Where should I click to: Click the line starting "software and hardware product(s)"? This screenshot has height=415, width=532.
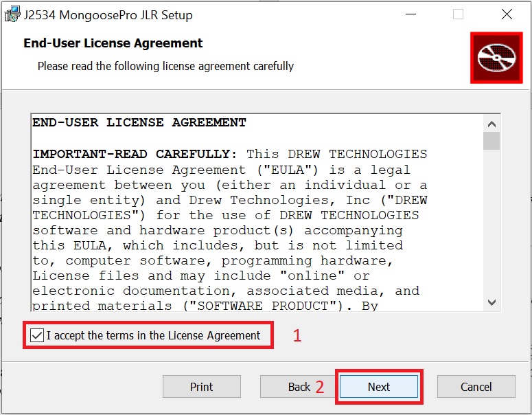tap(218, 231)
